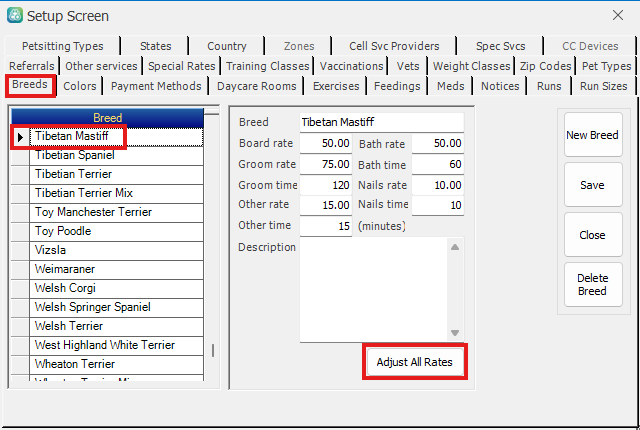Edit the Groom time field
This screenshot has height=430, width=640.
point(326,185)
